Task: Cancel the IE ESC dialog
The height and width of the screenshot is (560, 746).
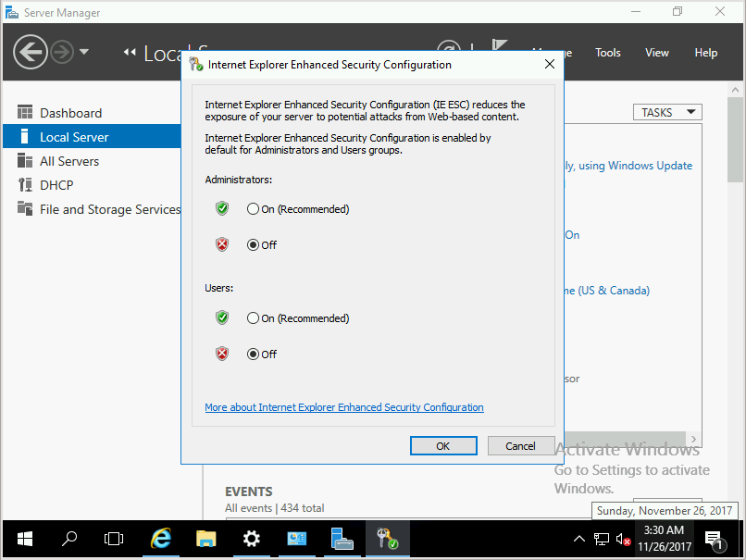Action: tap(520, 446)
